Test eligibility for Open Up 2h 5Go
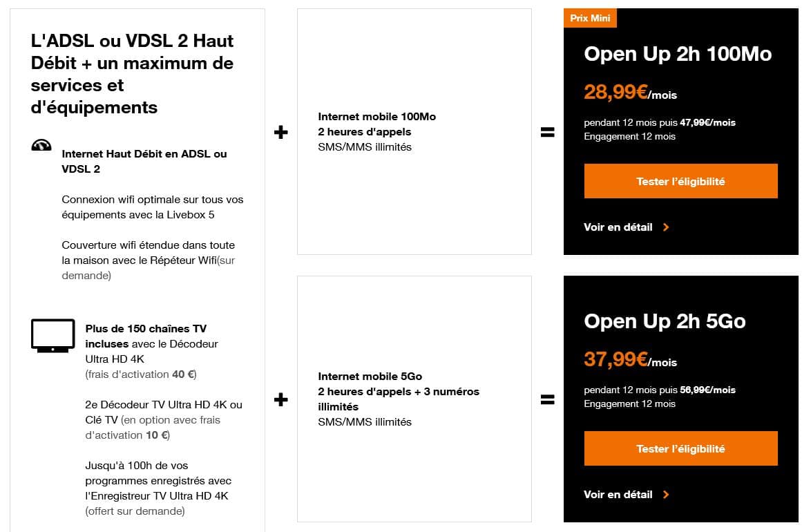The height and width of the screenshot is (532, 811). point(680,449)
